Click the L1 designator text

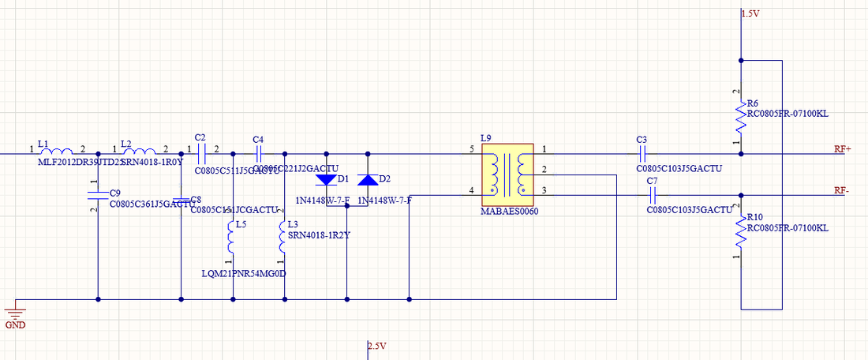pos(43,144)
